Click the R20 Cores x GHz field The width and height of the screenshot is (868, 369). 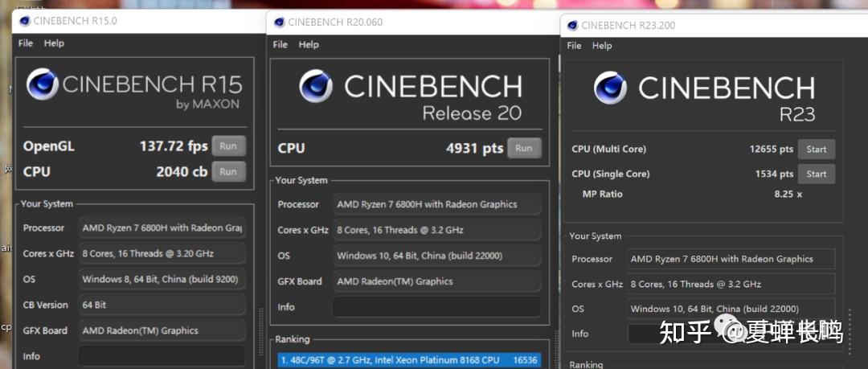point(436,230)
